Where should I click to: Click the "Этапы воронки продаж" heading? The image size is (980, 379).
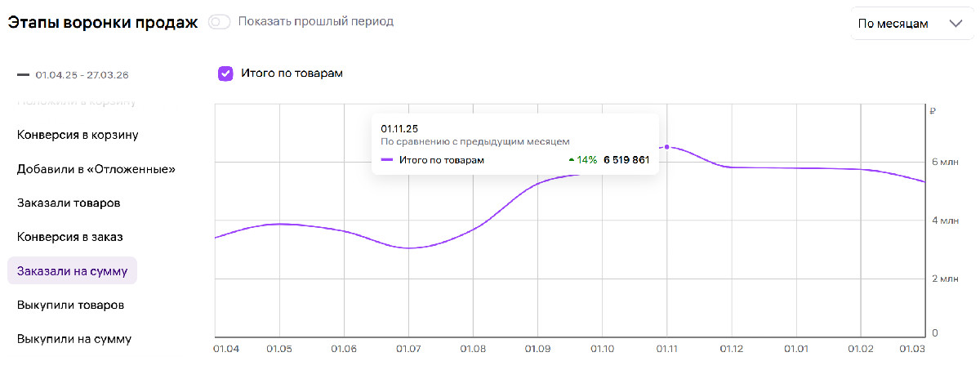point(103,22)
